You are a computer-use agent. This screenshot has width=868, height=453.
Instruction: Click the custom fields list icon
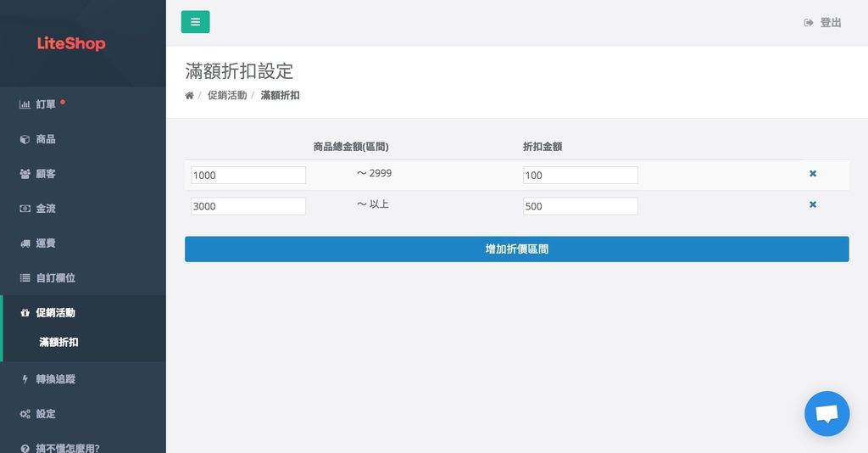coord(25,278)
